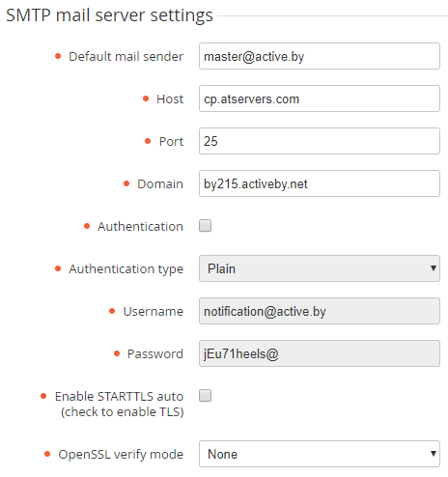Click the Default mail sender label
This screenshot has height=477, width=448.
pyautogui.click(x=126, y=56)
